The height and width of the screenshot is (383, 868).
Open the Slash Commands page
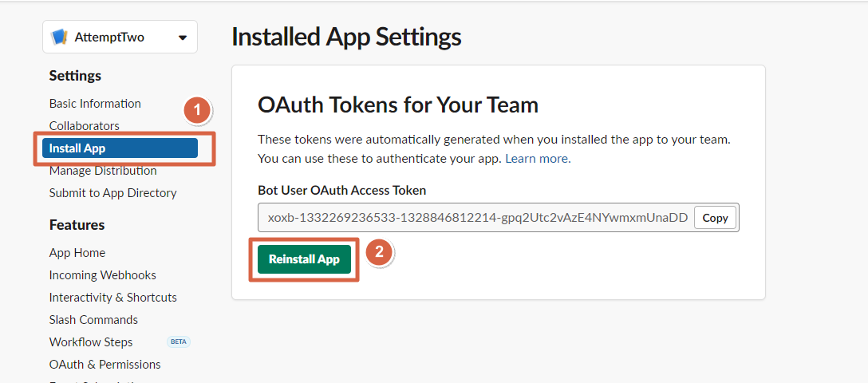pos(93,320)
